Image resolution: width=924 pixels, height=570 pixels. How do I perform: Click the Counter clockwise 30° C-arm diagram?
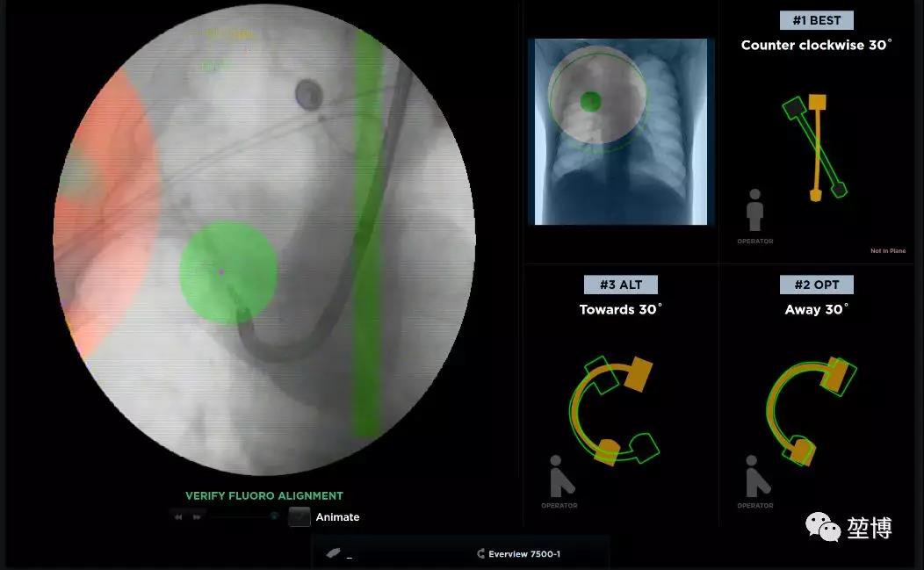tap(815, 147)
